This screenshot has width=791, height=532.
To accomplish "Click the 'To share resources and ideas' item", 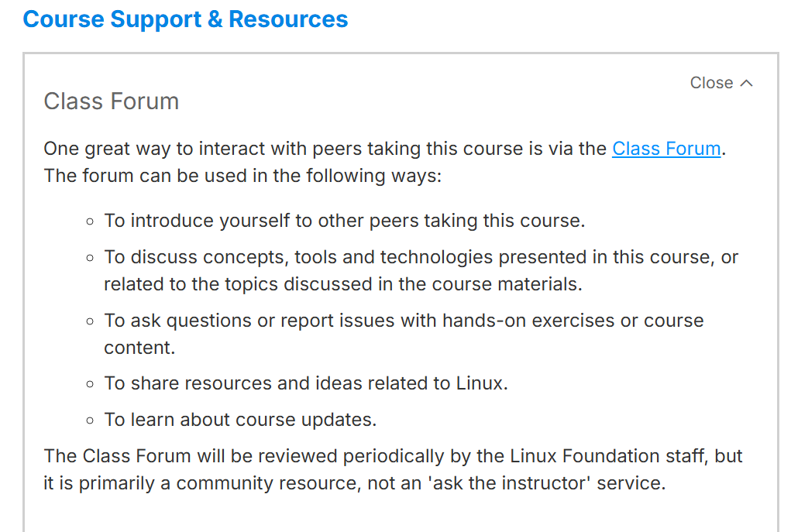I will point(306,384).
